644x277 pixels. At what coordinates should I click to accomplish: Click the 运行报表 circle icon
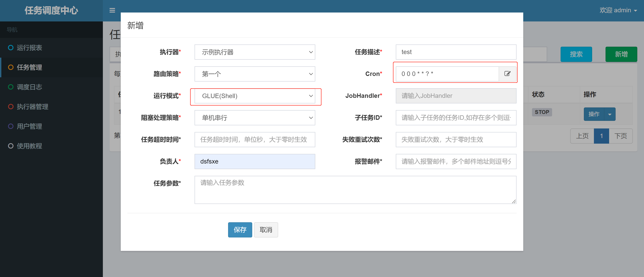[x=11, y=47]
